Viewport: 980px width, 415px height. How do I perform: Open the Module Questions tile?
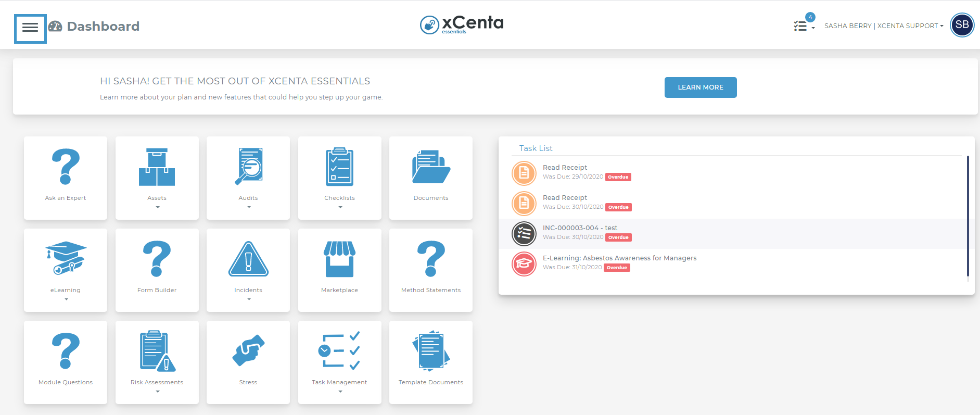click(x=66, y=362)
